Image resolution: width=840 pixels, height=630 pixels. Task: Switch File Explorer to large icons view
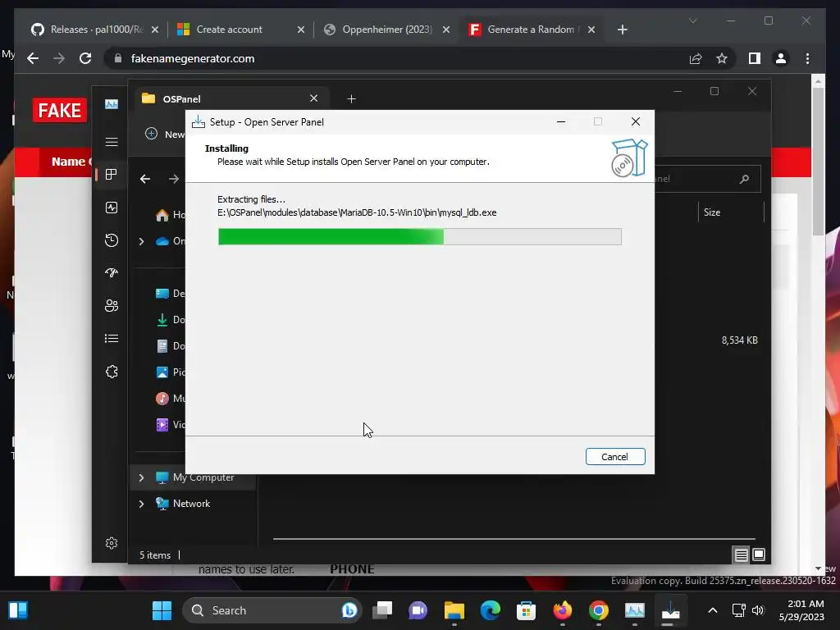pos(759,555)
